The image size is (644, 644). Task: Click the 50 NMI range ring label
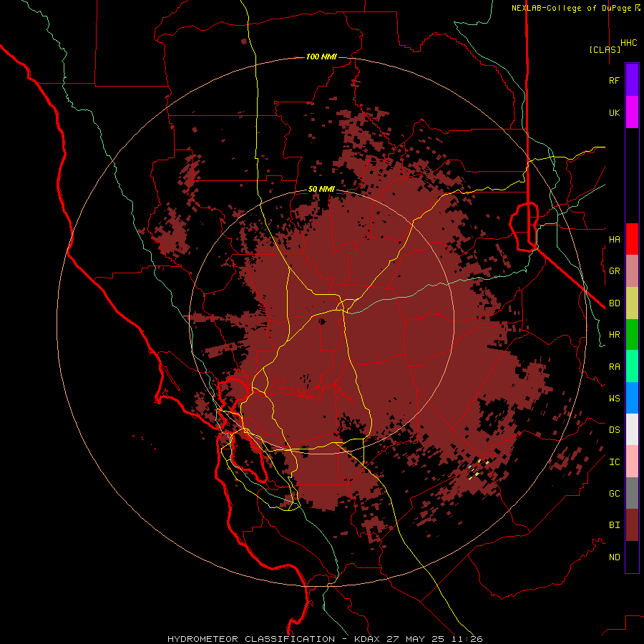[321, 189]
